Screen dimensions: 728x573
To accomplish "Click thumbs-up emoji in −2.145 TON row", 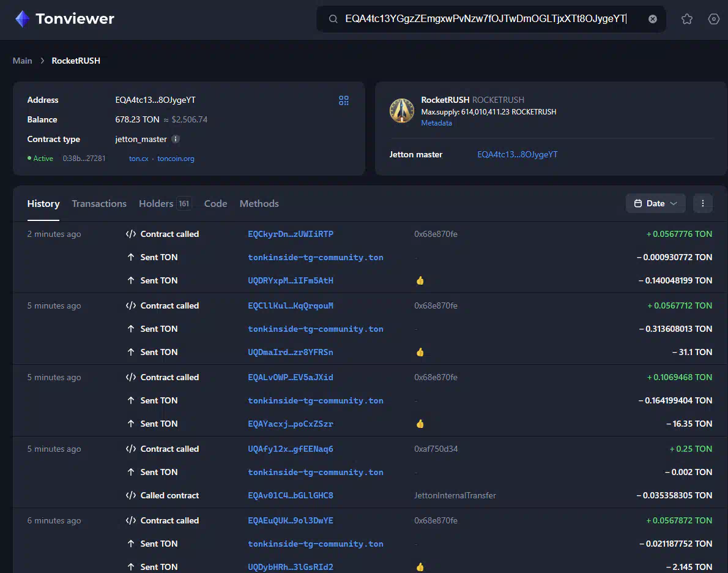I will [x=420, y=566].
